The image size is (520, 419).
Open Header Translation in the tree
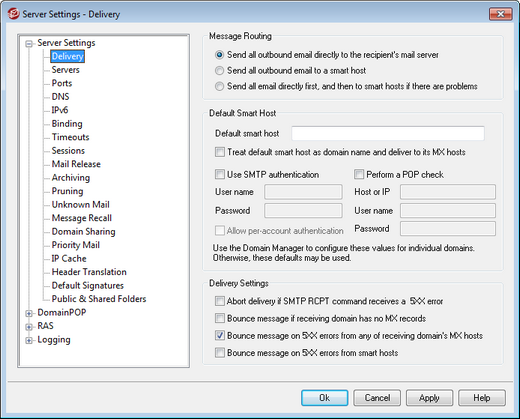point(89,272)
